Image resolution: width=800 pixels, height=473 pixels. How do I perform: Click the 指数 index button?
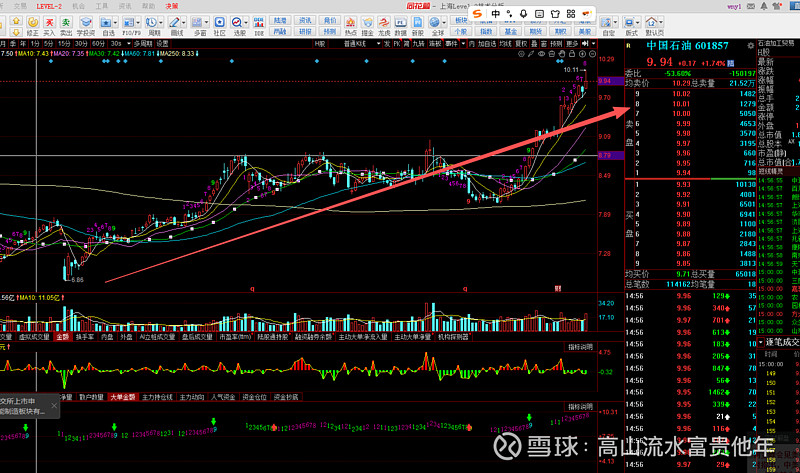[486, 32]
